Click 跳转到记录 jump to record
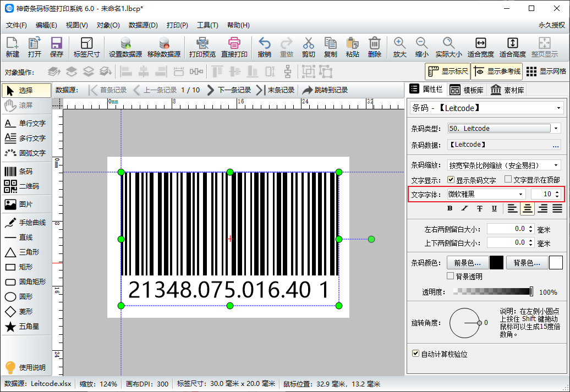 tap(325, 90)
